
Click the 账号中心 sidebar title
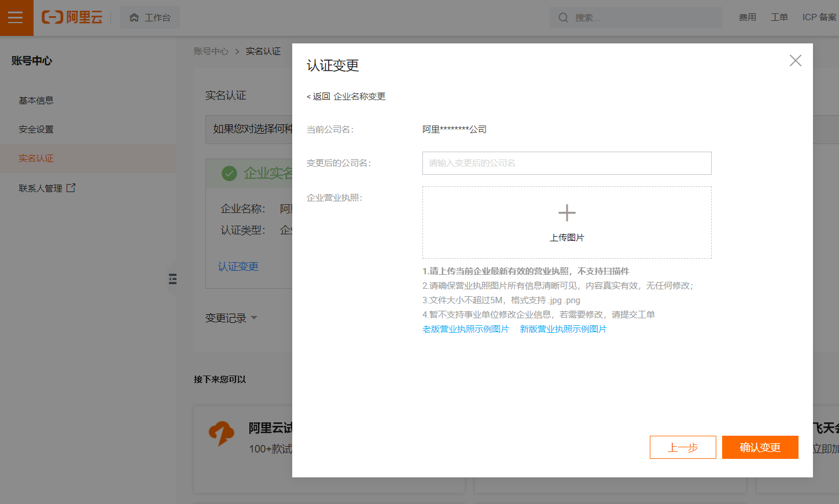pos(32,61)
